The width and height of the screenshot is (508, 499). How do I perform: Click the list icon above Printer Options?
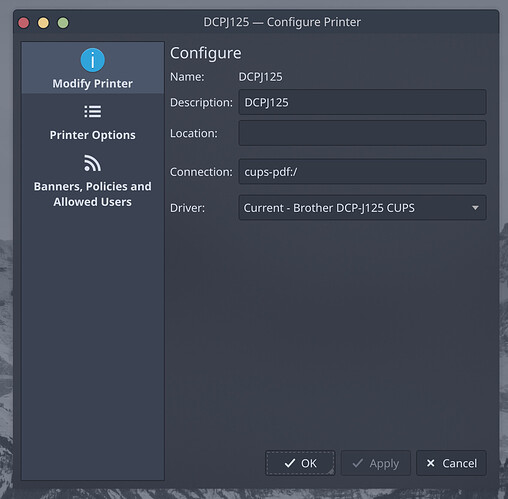pos(93,112)
